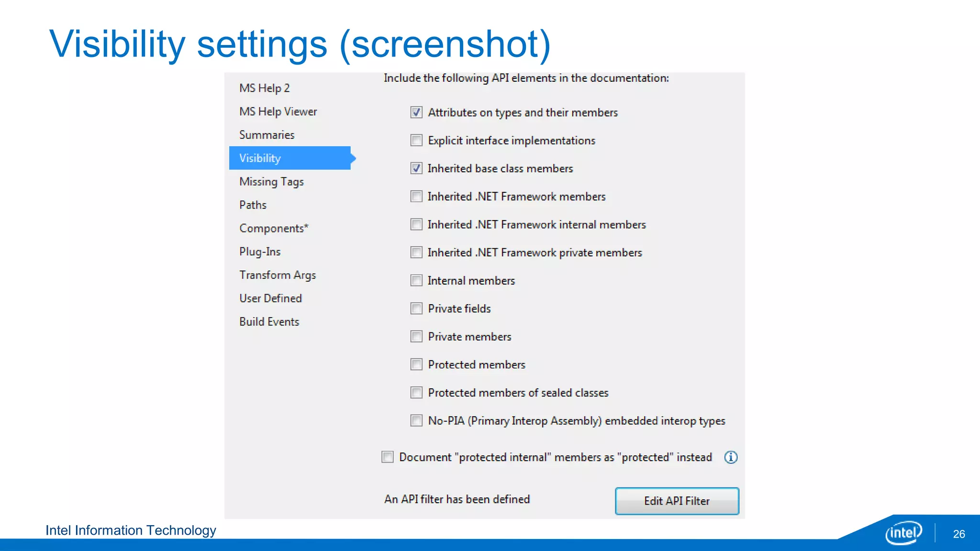
Task: Check the Private fields option
Action: click(x=416, y=309)
